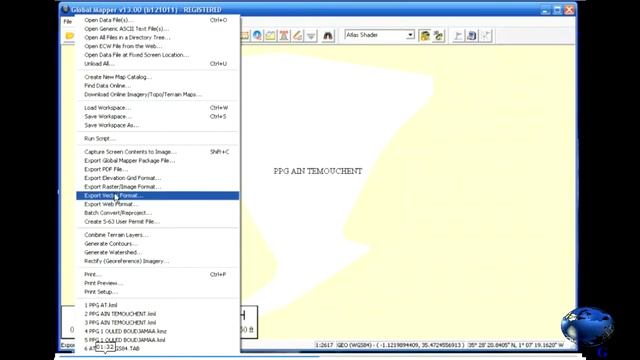The width and height of the screenshot is (640, 360).
Task: Click the blue icon right of flag
Action: (x=472, y=36)
